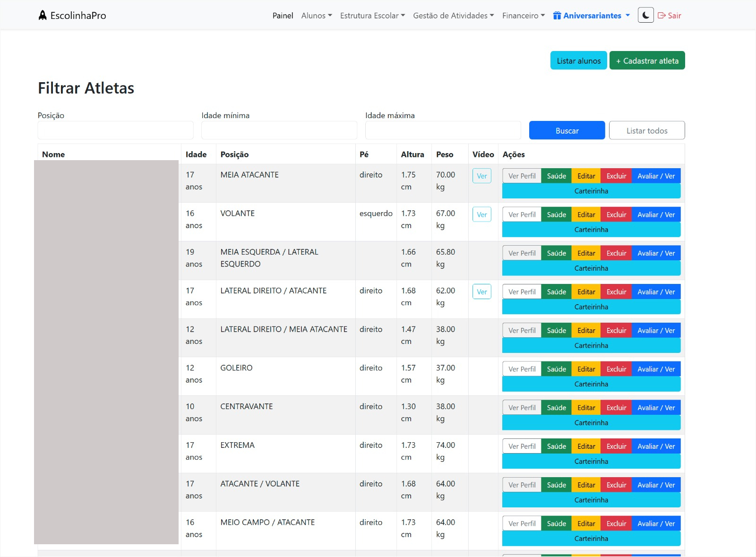Click Saúde for the GOLEIRO athlete
The image size is (756, 557).
point(556,369)
